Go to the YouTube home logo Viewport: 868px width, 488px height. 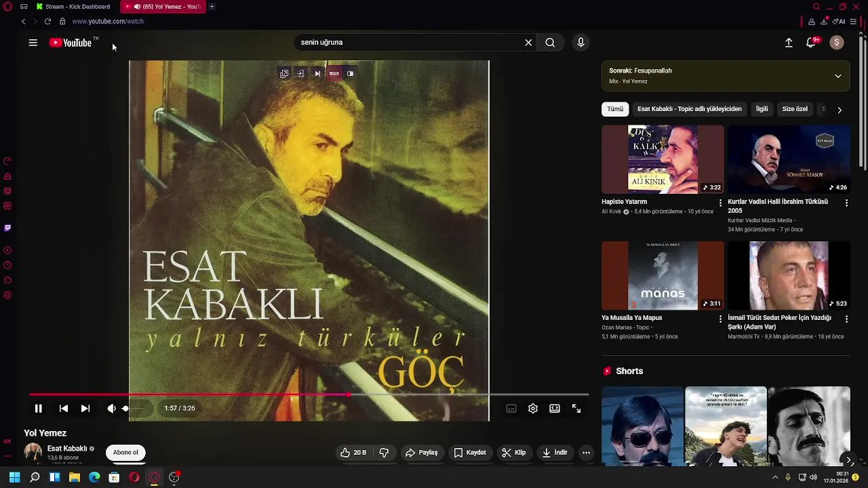click(x=71, y=43)
